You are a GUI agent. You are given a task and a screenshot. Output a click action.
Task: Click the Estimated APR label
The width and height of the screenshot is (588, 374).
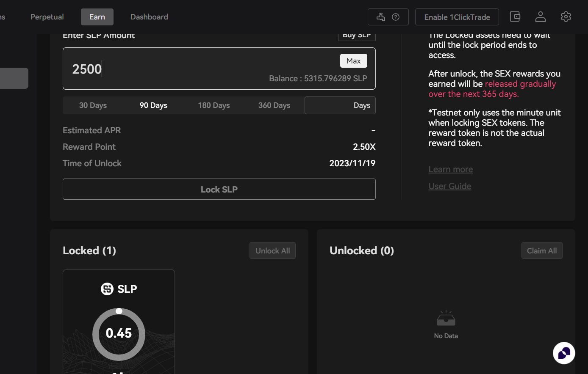click(x=92, y=130)
